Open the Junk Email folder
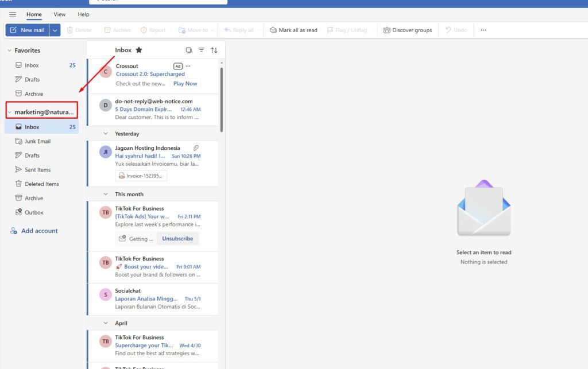The height and width of the screenshot is (369, 588). (41, 141)
